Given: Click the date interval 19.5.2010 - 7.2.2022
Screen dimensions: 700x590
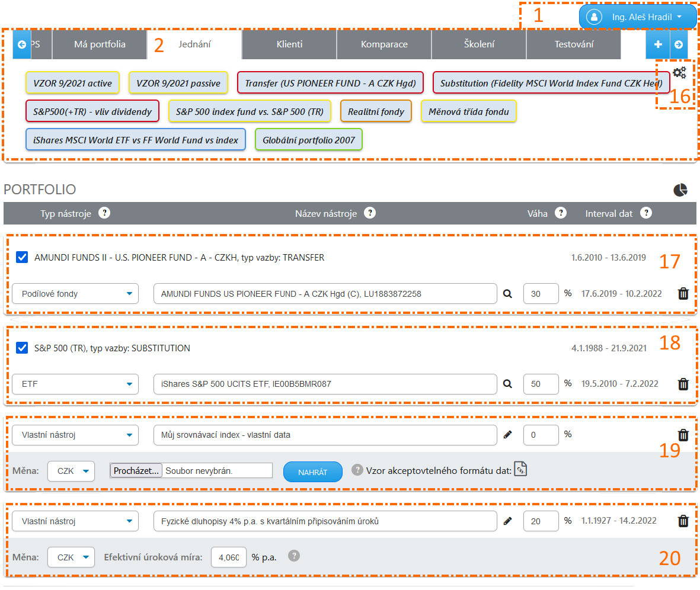Looking at the screenshot, I should (619, 384).
